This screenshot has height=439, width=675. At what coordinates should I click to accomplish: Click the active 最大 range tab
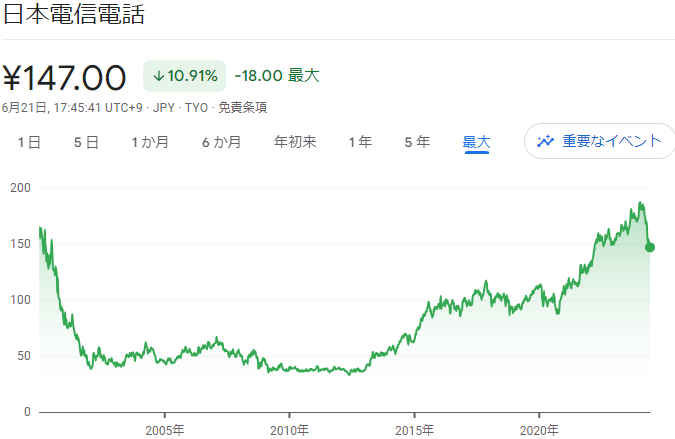tap(476, 142)
